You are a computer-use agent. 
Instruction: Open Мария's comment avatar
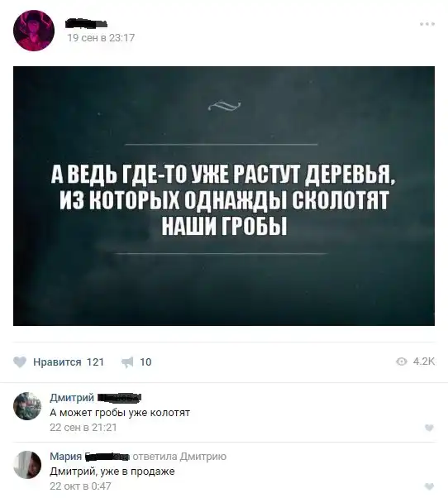[x=27, y=465]
